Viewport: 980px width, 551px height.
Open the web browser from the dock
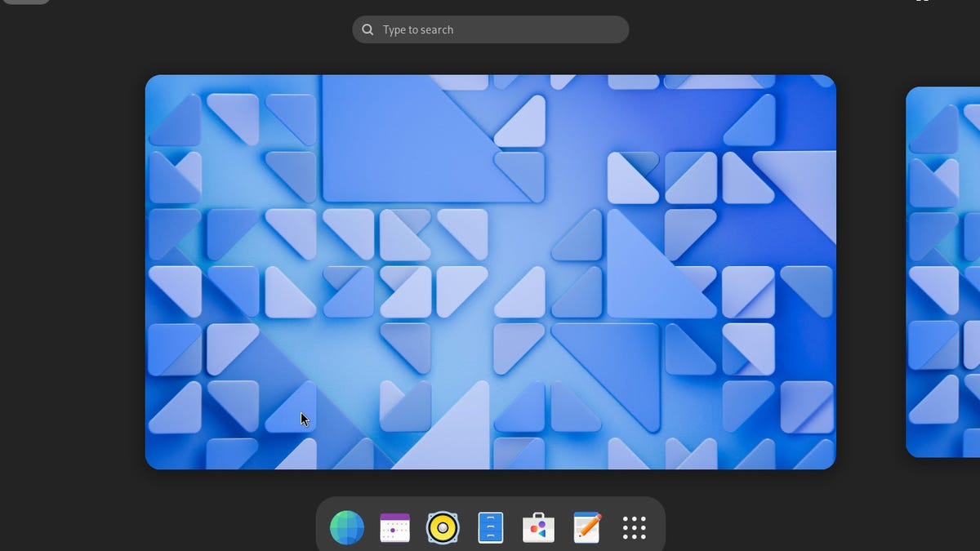coord(347,528)
